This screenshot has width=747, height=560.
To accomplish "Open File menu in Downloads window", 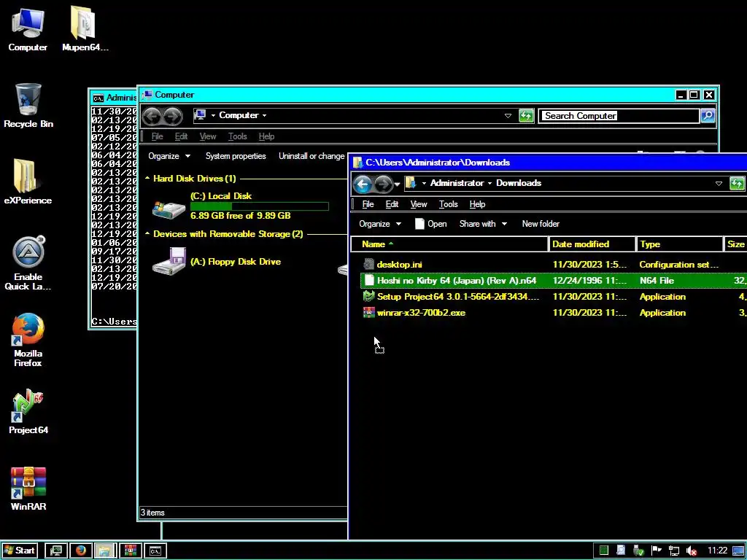I will pyautogui.click(x=368, y=204).
